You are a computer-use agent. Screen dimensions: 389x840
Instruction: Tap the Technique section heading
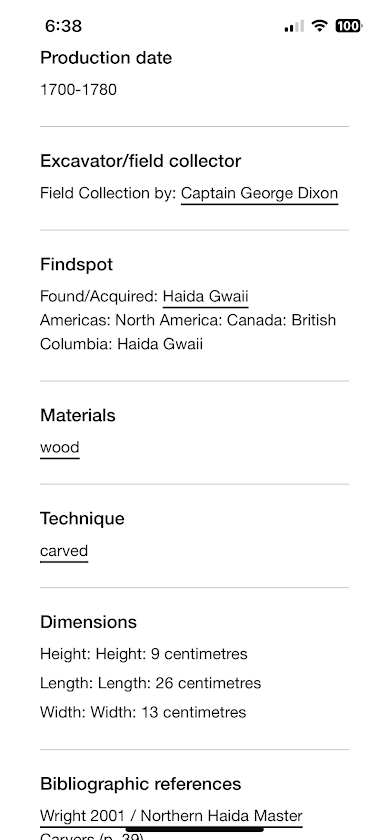[x=82, y=519]
